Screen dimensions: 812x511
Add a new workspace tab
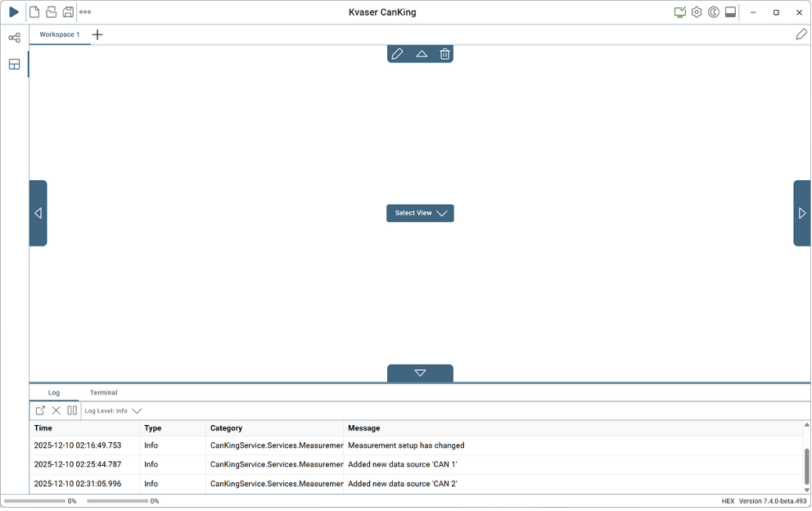(x=97, y=34)
